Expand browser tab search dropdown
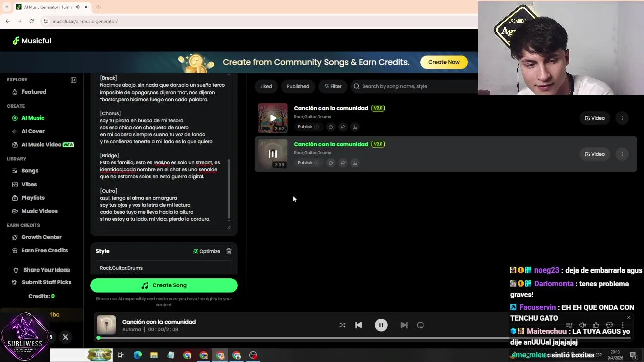This screenshot has width=644, height=362. coord(6,7)
